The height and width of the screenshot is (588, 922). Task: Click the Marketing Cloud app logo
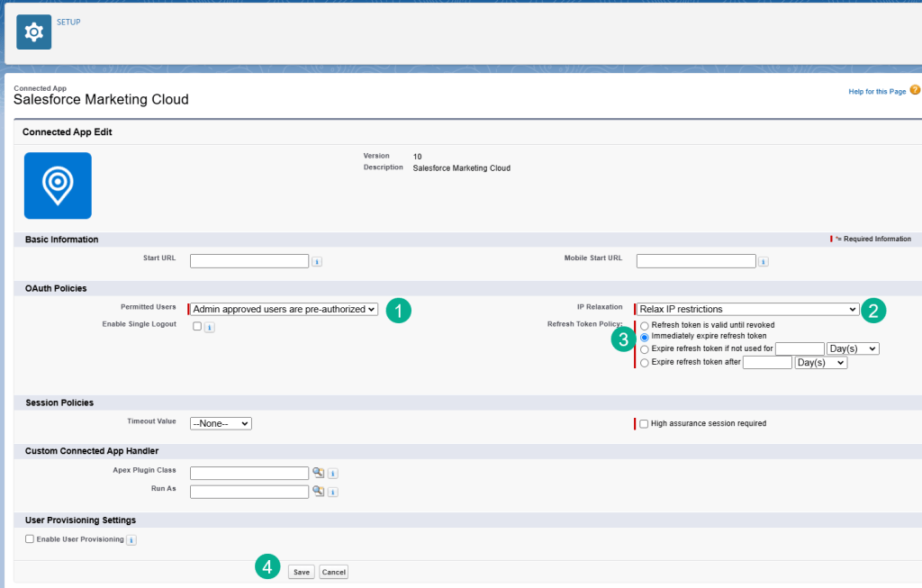pyautogui.click(x=58, y=185)
